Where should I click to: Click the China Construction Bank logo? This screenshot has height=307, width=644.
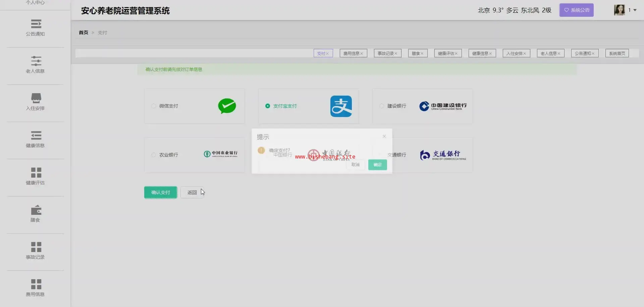[x=443, y=106]
